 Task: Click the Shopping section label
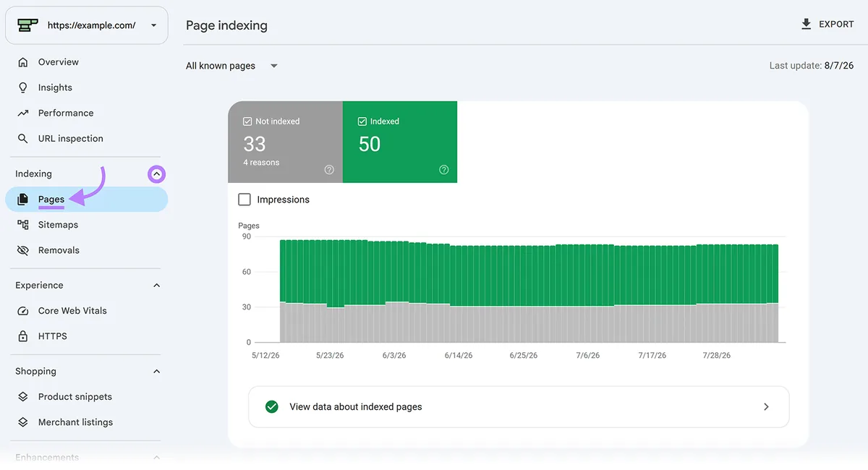35,372
